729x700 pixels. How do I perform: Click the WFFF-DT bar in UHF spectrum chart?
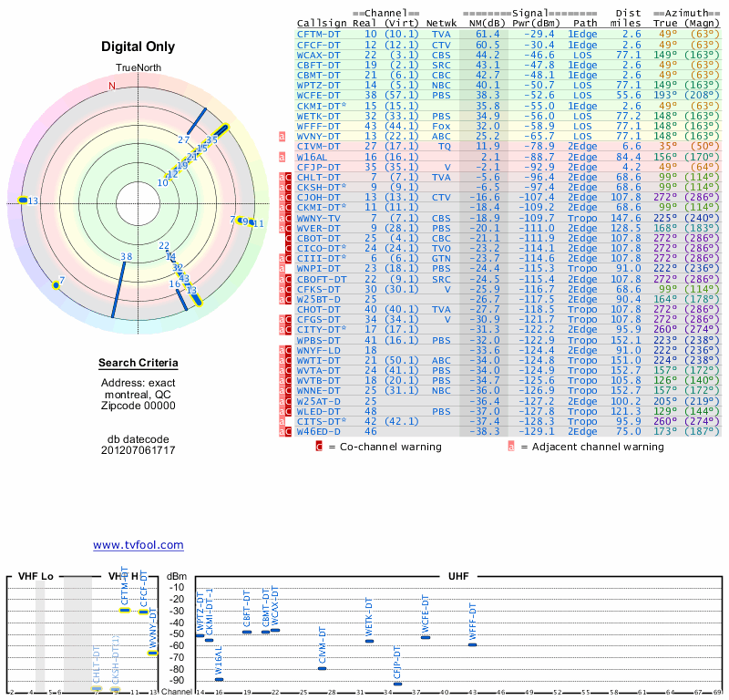pos(472,644)
